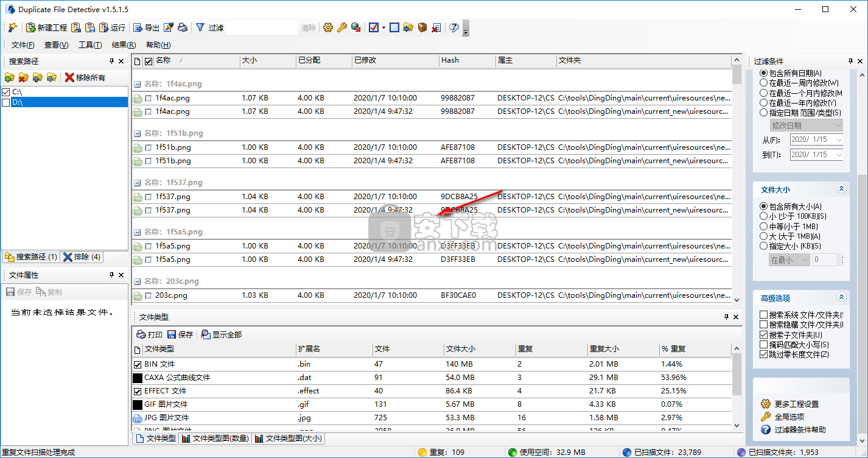This screenshot has width=868, height=458.
Task: Click the globe with arrow icon
Action: [356, 27]
